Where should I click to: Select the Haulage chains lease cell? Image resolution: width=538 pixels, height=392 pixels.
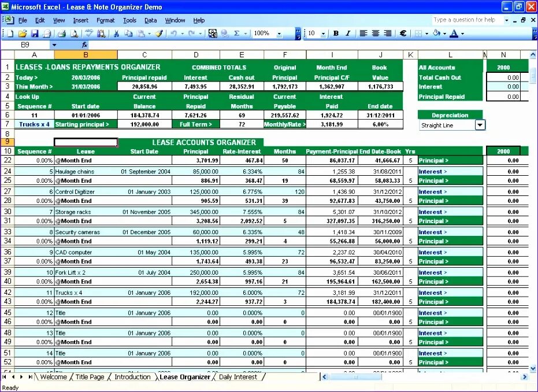point(86,171)
